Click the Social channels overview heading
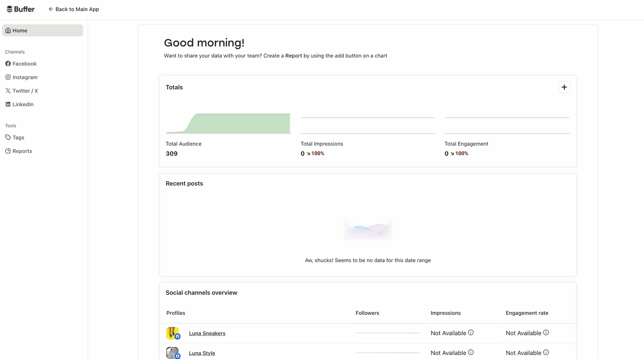The image size is (644, 359). (x=202, y=293)
